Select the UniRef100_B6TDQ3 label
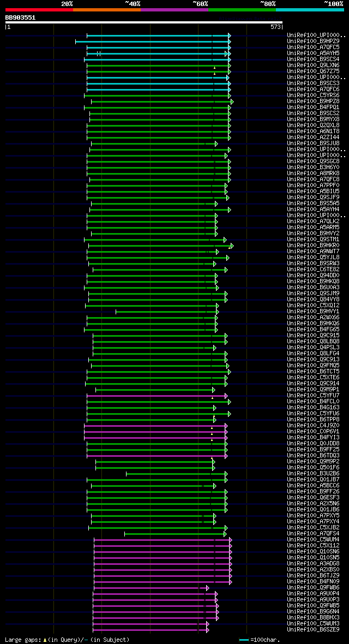The height and width of the screenshot is (644, 349). click(x=313, y=456)
